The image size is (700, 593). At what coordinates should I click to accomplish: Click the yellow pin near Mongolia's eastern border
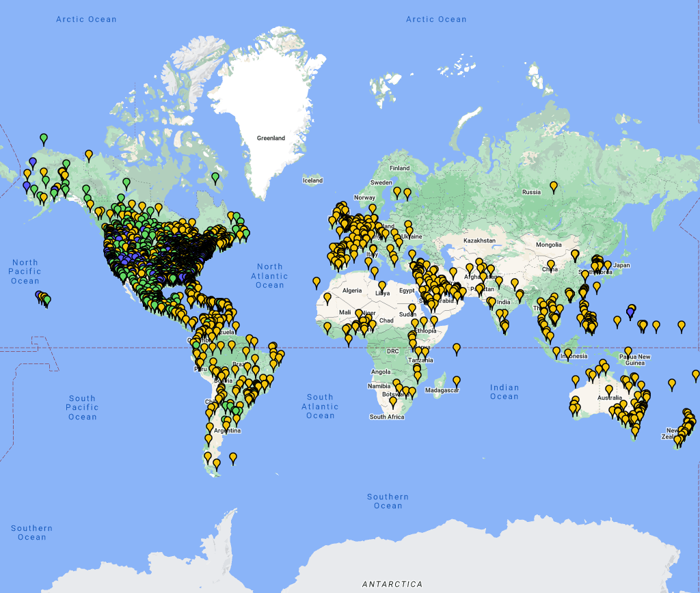point(575,254)
